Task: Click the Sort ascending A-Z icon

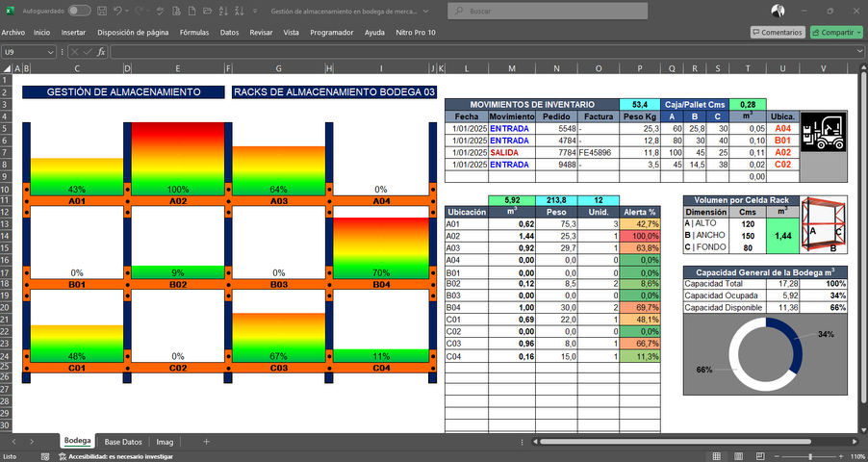Action: point(223,11)
